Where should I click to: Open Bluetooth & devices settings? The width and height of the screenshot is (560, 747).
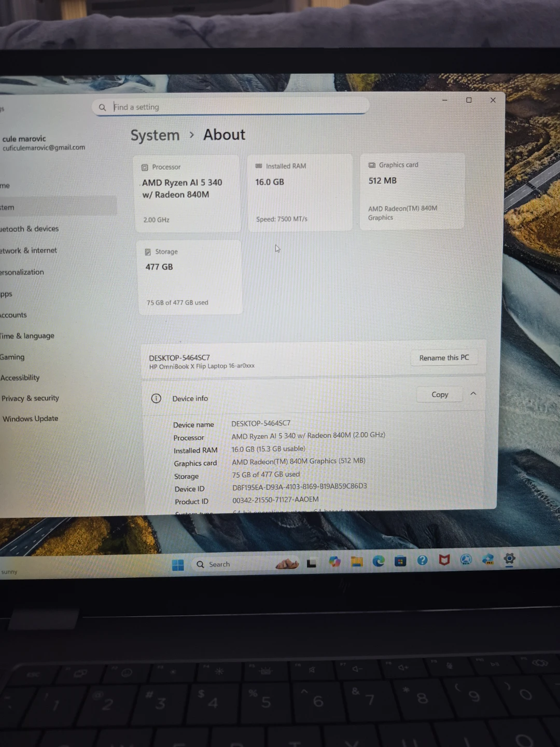click(30, 229)
